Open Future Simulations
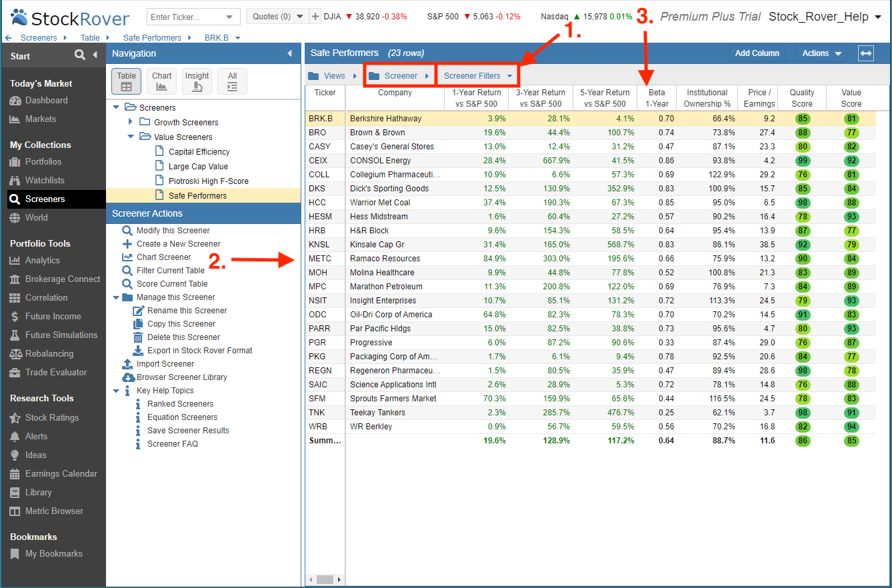The height and width of the screenshot is (588, 892). 61,335
